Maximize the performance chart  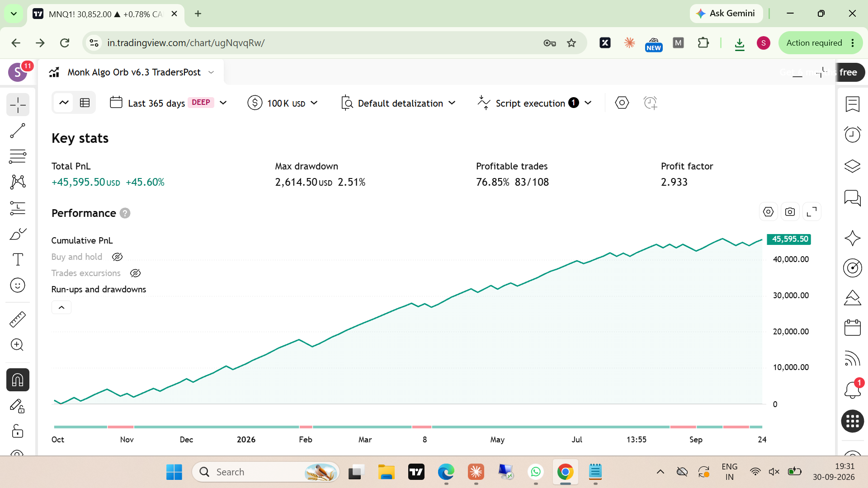tap(812, 212)
